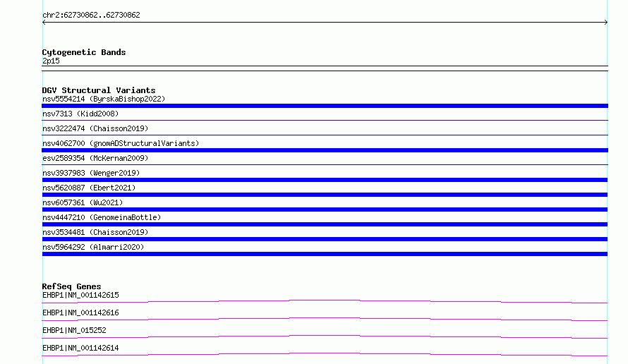Select the RefSeq Genes track heading
The width and height of the screenshot is (628, 364).
(x=71, y=286)
